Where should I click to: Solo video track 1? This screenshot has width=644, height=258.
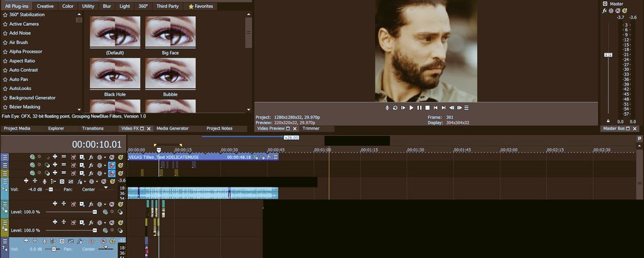click(121, 157)
